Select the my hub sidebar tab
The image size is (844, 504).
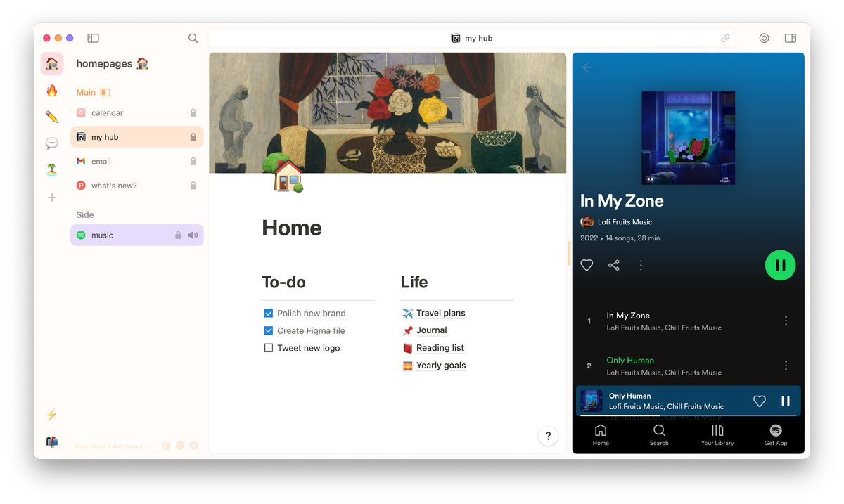point(137,137)
